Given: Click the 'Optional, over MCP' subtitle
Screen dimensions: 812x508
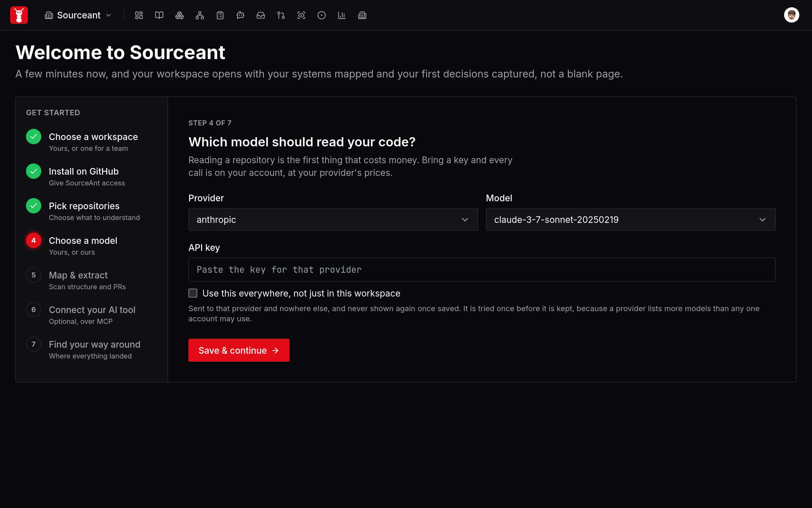Looking at the screenshot, I should (81, 321).
